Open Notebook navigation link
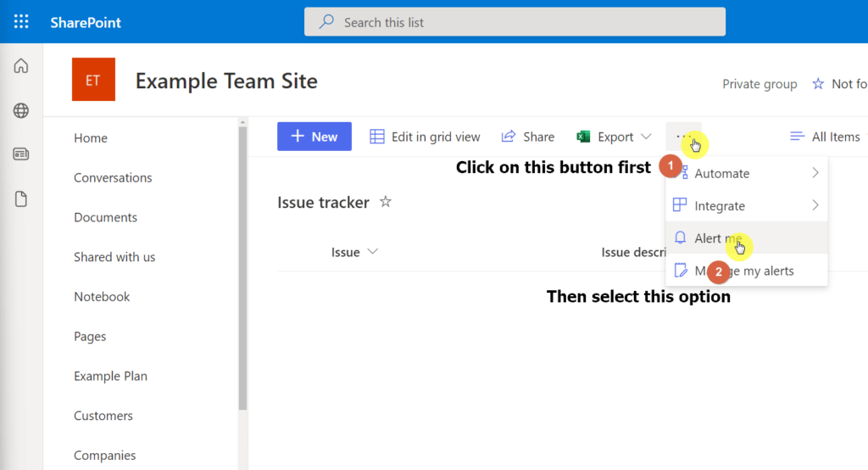Image resolution: width=868 pixels, height=470 pixels. (x=102, y=297)
